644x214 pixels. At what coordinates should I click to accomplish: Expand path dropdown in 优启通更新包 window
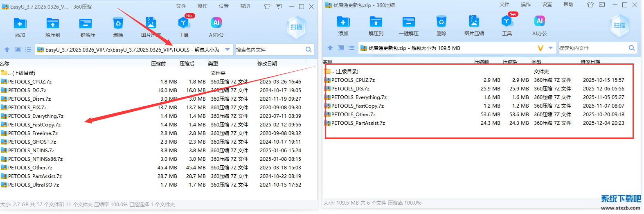[551, 48]
